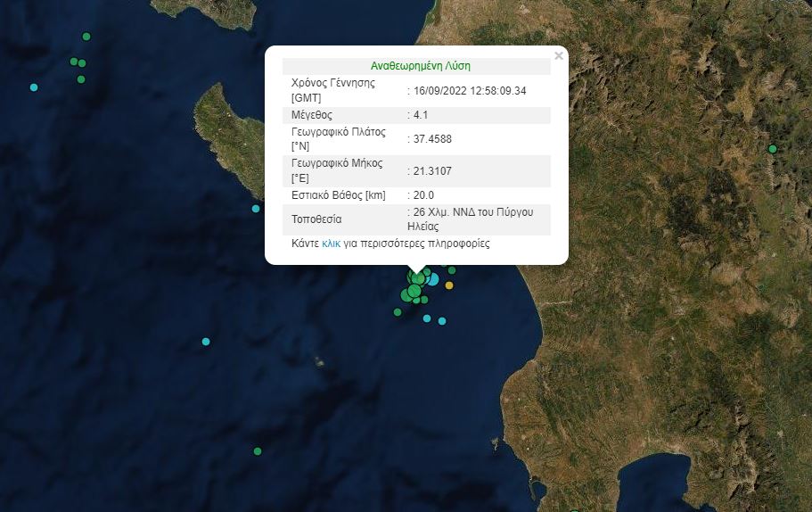Select the topmost green marker in the northwest sea

(86, 37)
